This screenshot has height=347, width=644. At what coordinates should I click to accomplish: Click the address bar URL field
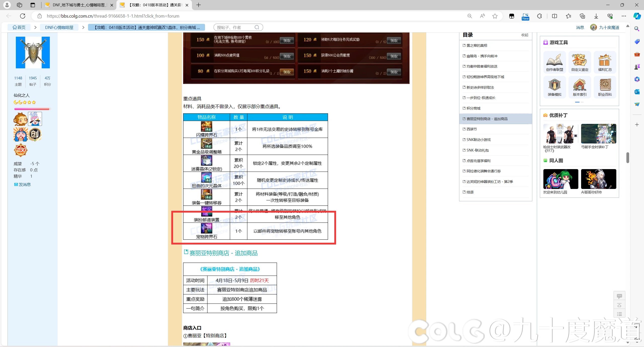click(x=252, y=16)
